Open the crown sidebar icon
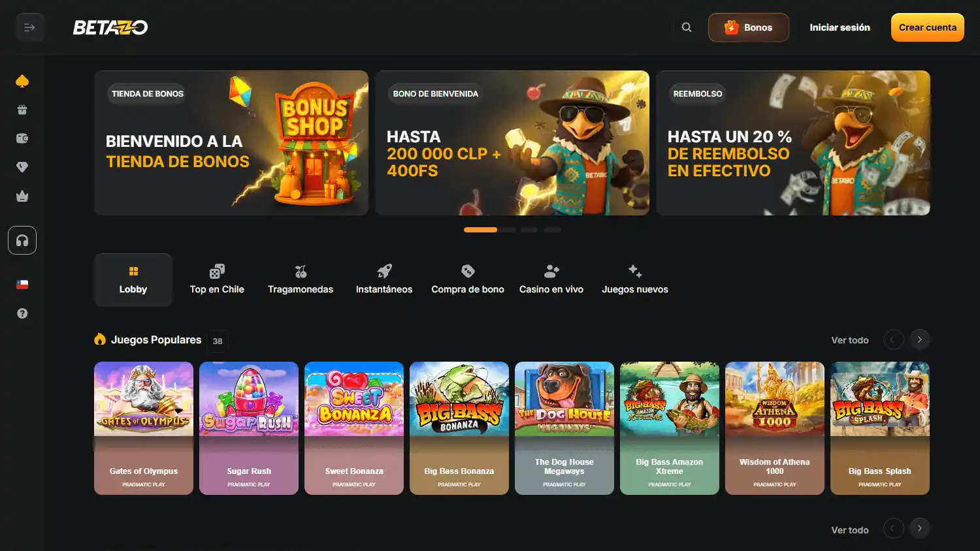 tap(22, 196)
